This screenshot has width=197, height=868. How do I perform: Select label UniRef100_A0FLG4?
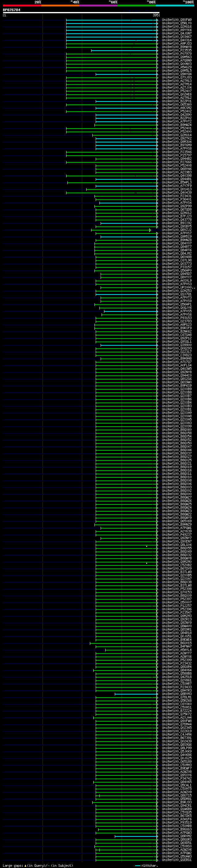[176, 365]
